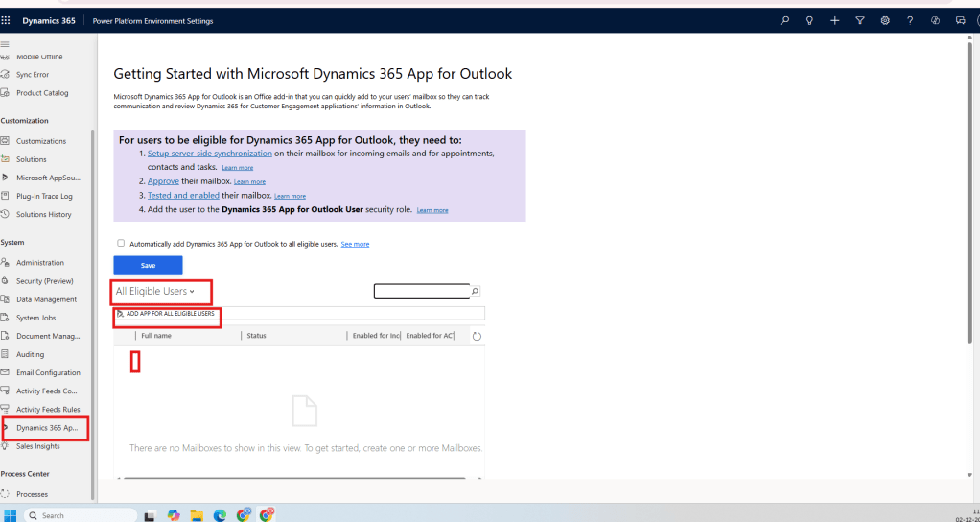Click the search magnifier in top bar
This screenshot has width=980, height=522.
pos(785,20)
